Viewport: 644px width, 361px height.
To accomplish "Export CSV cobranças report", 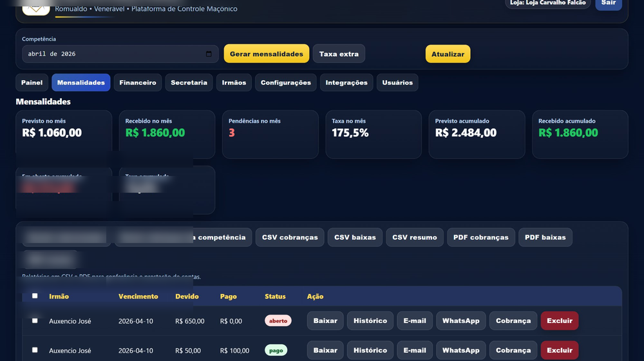I will click(x=290, y=237).
